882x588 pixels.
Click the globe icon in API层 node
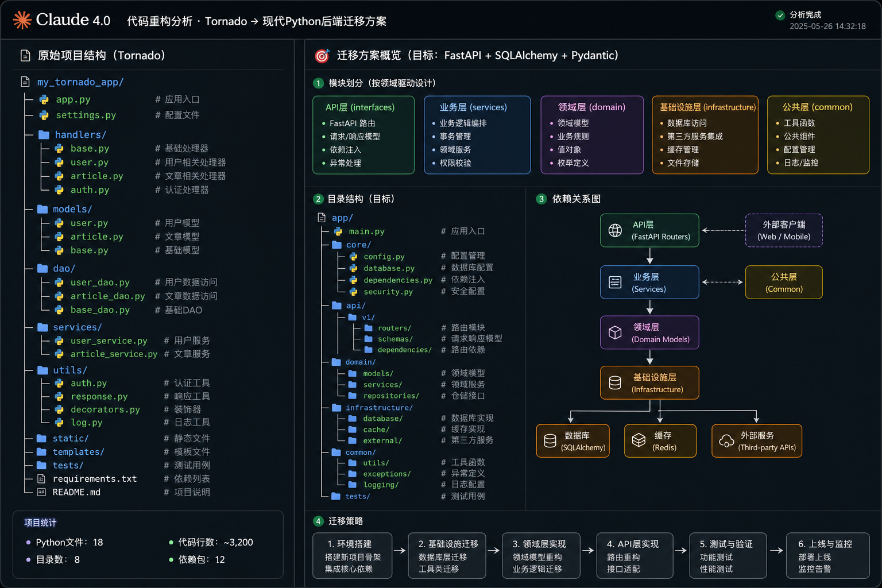615,230
